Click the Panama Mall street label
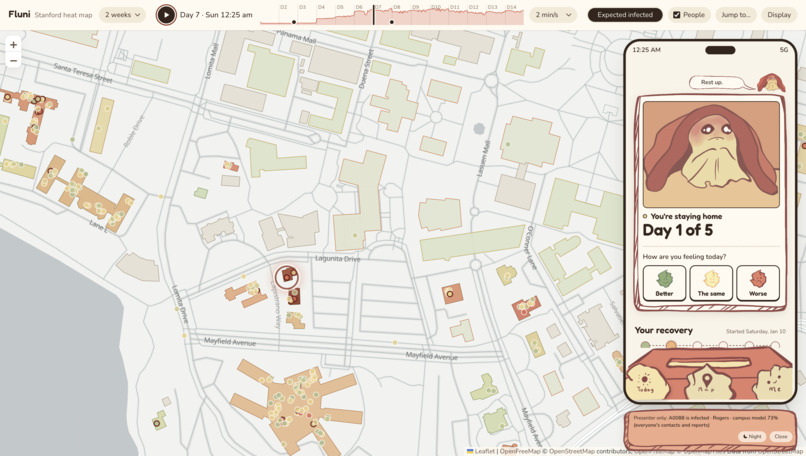The image size is (806, 456). 296,36
